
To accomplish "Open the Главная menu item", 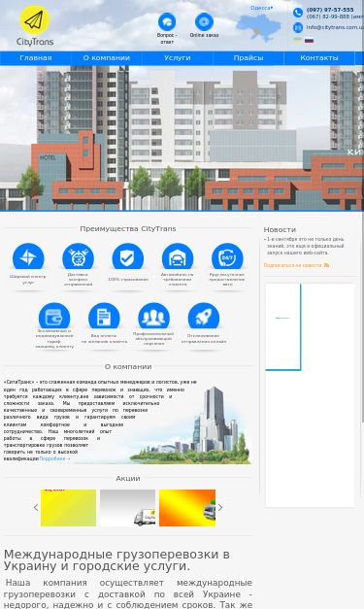I will click(x=36, y=58).
